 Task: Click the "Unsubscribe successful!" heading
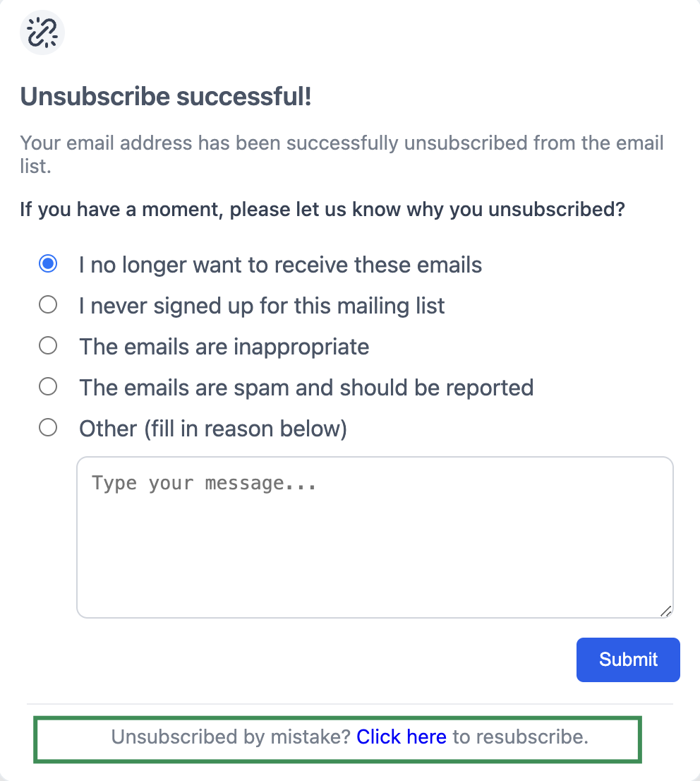[x=166, y=97]
